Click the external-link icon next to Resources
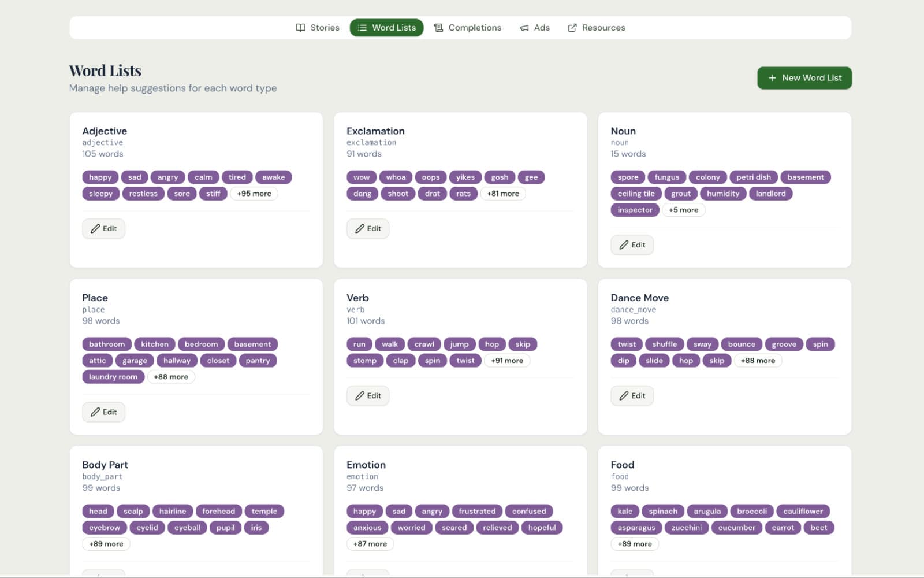This screenshot has height=578, width=924. click(572, 27)
